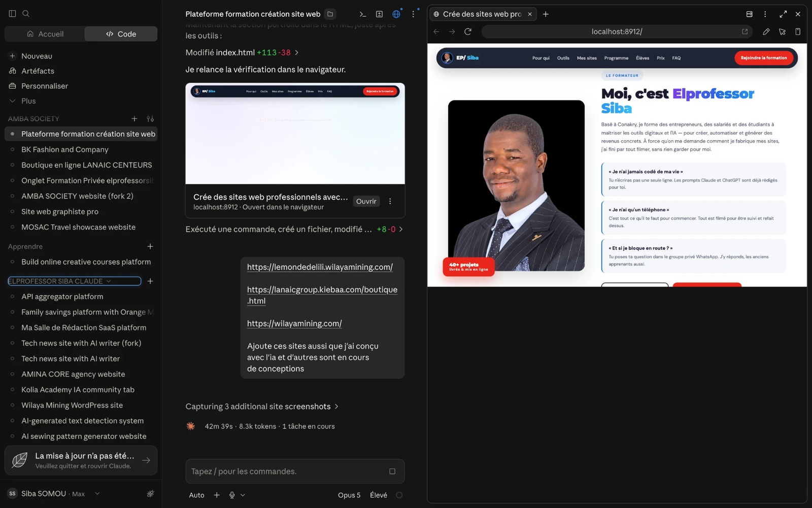Click Mes sites in the preview navbar
Viewport: 812px width, 508px height.
(587, 58)
